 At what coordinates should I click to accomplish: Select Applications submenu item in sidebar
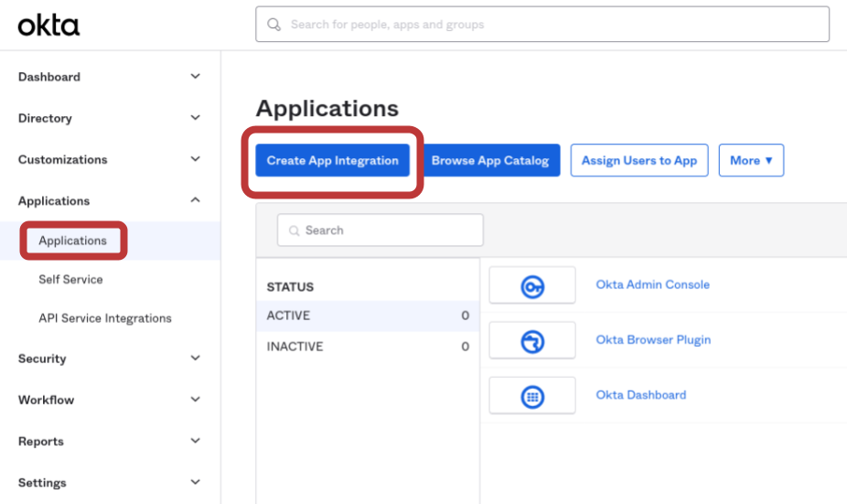(x=73, y=241)
